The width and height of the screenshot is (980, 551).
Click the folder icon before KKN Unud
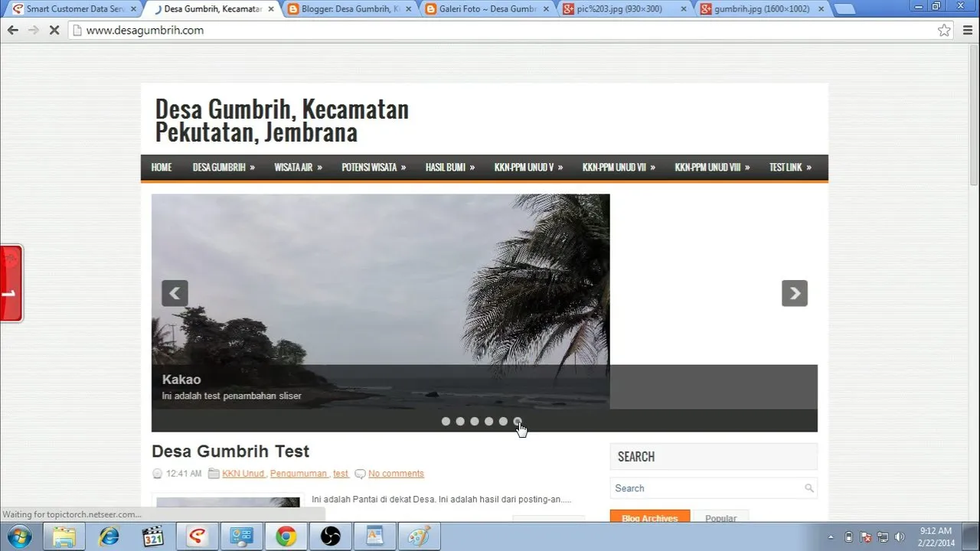click(214, 474)
